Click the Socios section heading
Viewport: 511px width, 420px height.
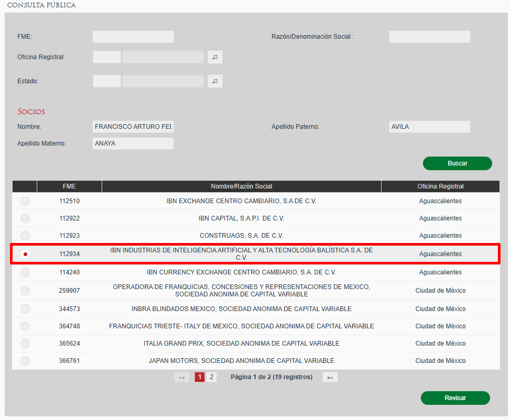tap(31, 112)
